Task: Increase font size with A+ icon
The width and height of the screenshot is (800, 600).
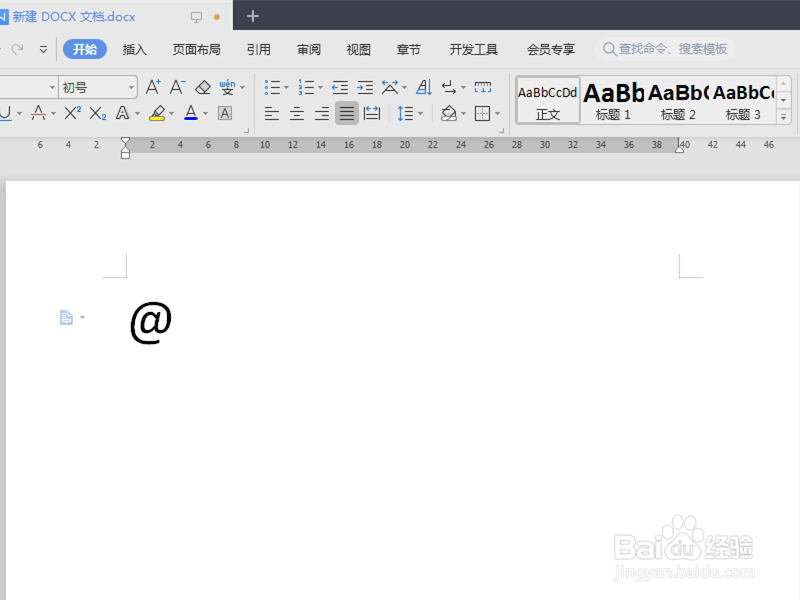Action: pos(153,87)
